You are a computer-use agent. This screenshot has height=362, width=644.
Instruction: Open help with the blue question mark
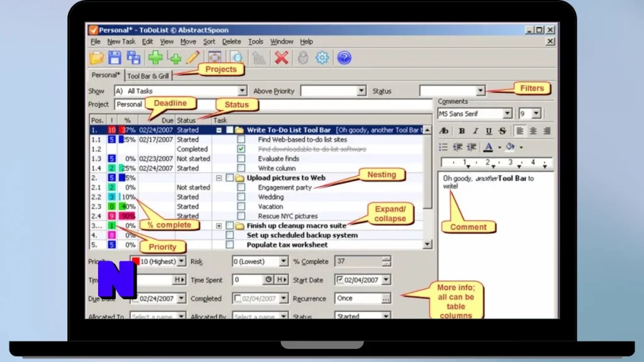coord(344,58)
